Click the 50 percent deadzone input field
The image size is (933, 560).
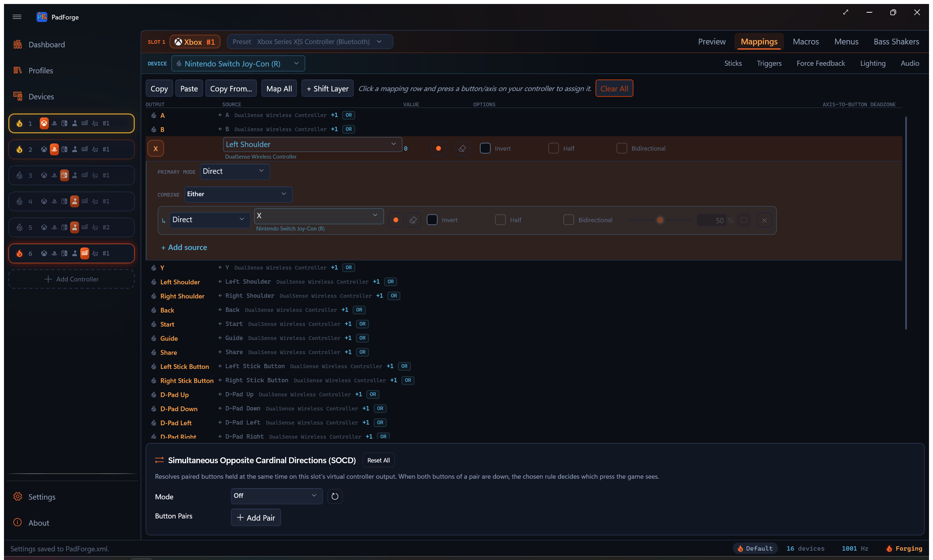click(711, 220)
